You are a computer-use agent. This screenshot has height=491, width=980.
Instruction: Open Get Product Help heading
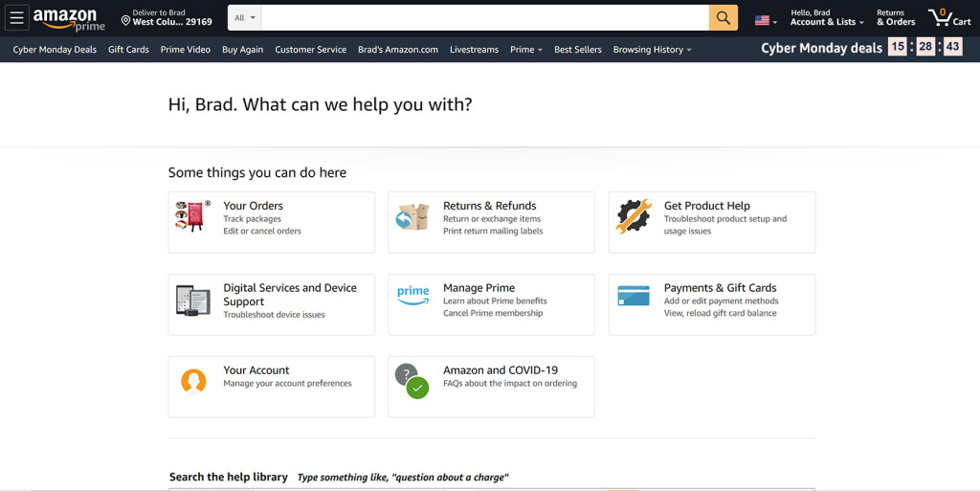707,206
